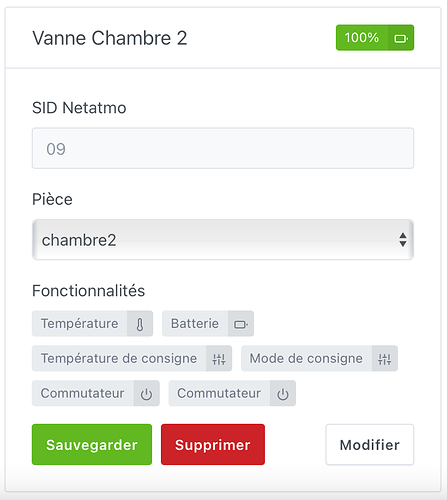Click the power icon on the right Commutateur tag
The image size is (447, 500).
(283, 394)
